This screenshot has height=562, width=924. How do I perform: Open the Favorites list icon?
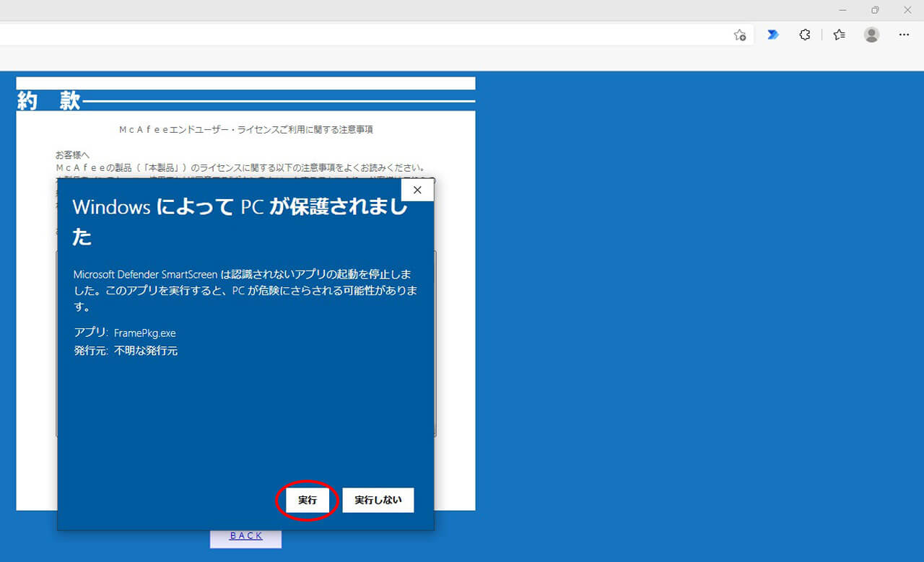tap(839, 35)
